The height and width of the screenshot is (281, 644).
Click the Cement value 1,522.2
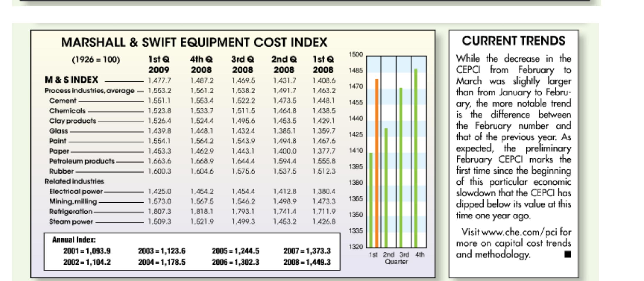pyautogui.click(x=243, y=101)
